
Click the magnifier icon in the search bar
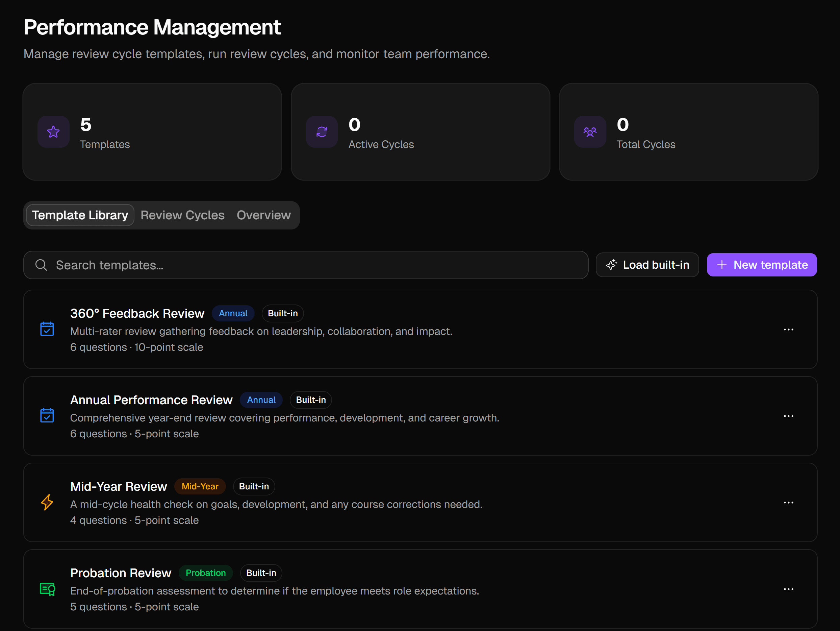(x=41, y=265)
